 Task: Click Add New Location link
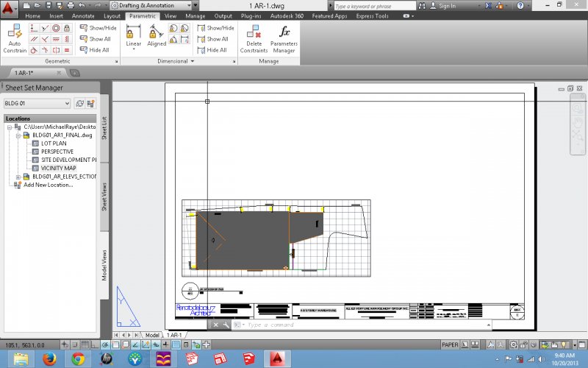point(48,185)
